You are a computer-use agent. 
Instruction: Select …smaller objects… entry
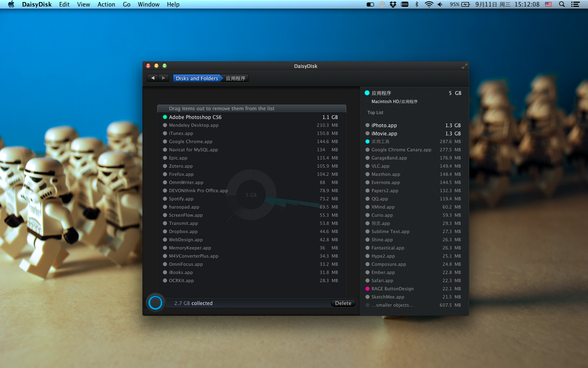click(x=413, y=305)
